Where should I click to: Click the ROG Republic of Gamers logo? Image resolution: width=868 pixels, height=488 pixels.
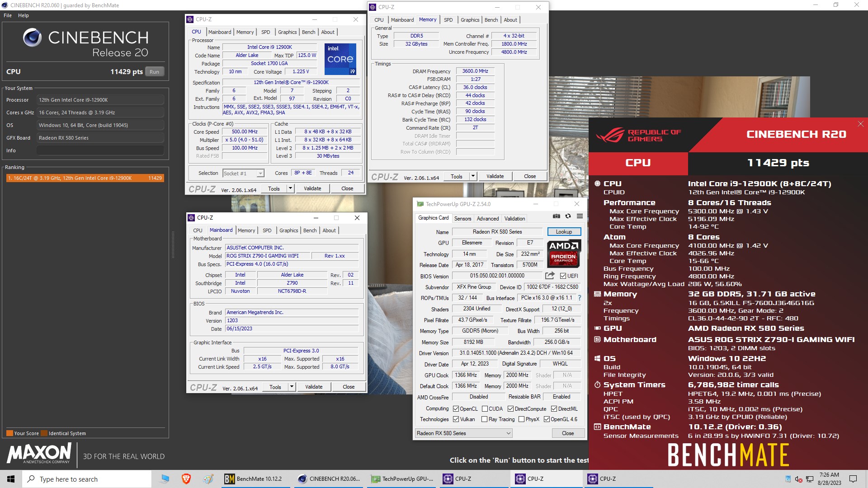638,135
